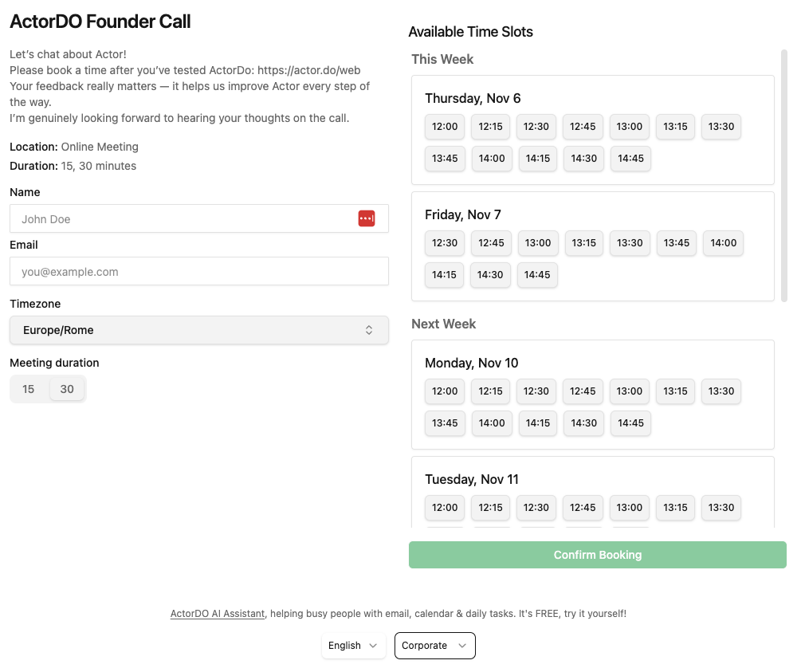Screen dimensions: 801x672
Task: Pick 14:30 slot on Monday, Nov 10
Action: pyautogui.click(x=584, y=423)
